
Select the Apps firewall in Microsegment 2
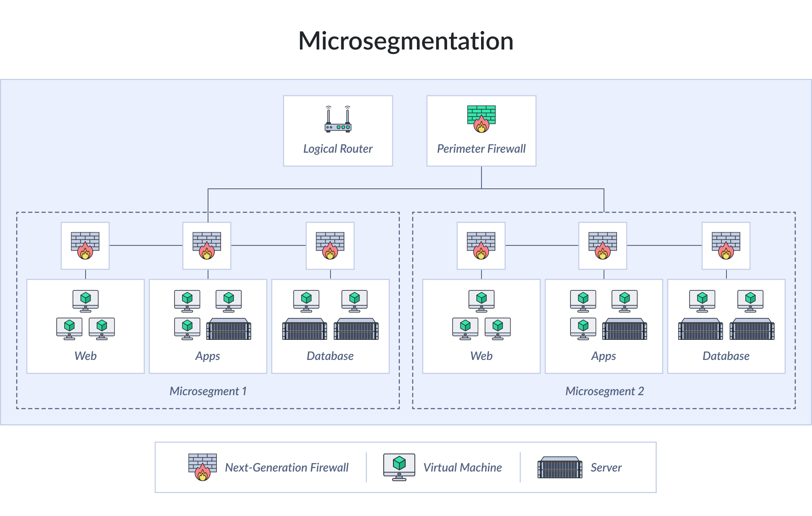[x=603, y=246]
